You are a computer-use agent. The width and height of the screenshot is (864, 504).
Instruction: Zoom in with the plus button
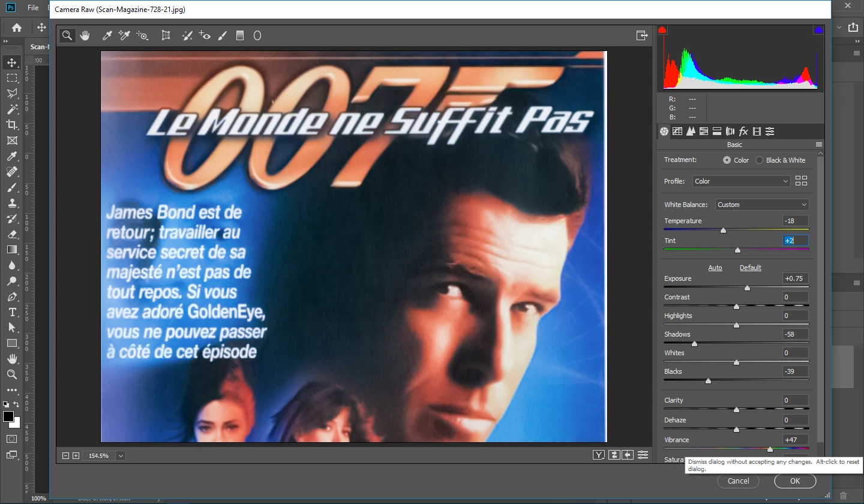(76, 456)
